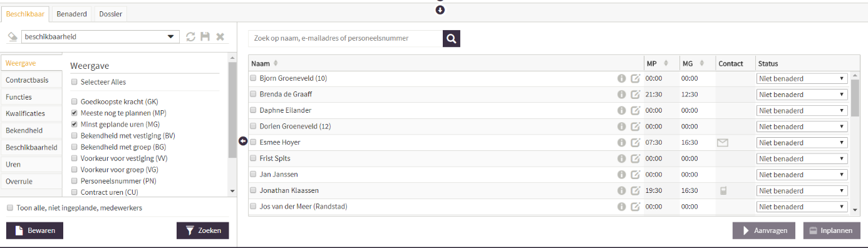
Task: Save the filter using the floppy disk icon
Action: coord(205,37)
